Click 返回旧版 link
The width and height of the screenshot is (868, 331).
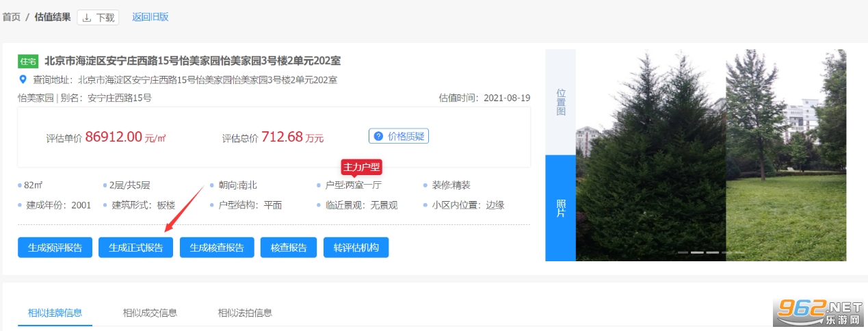tap(150, 17)
